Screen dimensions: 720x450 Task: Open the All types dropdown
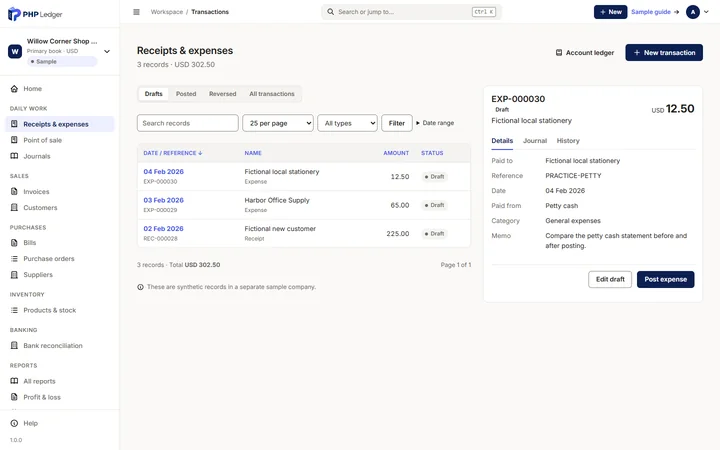(348, 123)
